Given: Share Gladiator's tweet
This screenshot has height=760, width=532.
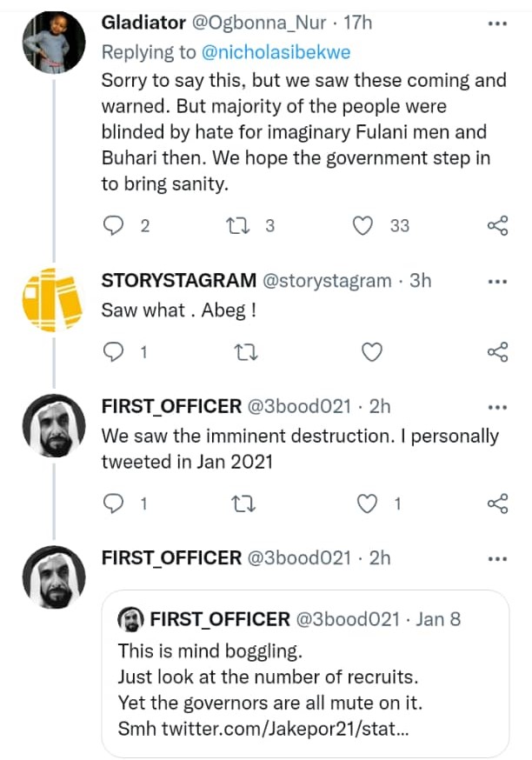Looking at the screenshot, I should (x=497, y=226).
